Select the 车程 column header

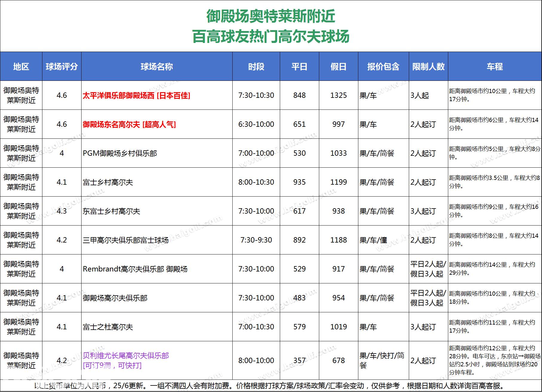tap(495, 67)
